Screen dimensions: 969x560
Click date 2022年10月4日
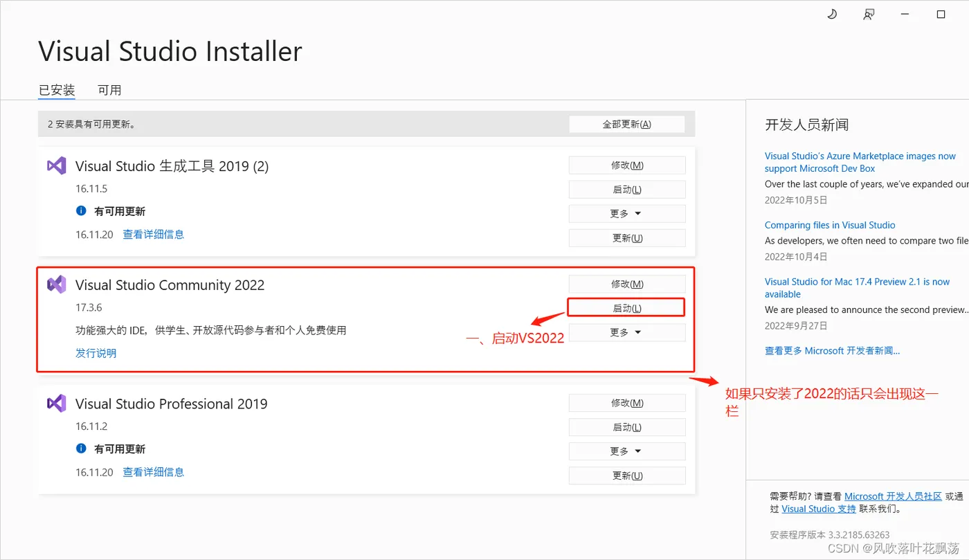(x=796, y=257)
